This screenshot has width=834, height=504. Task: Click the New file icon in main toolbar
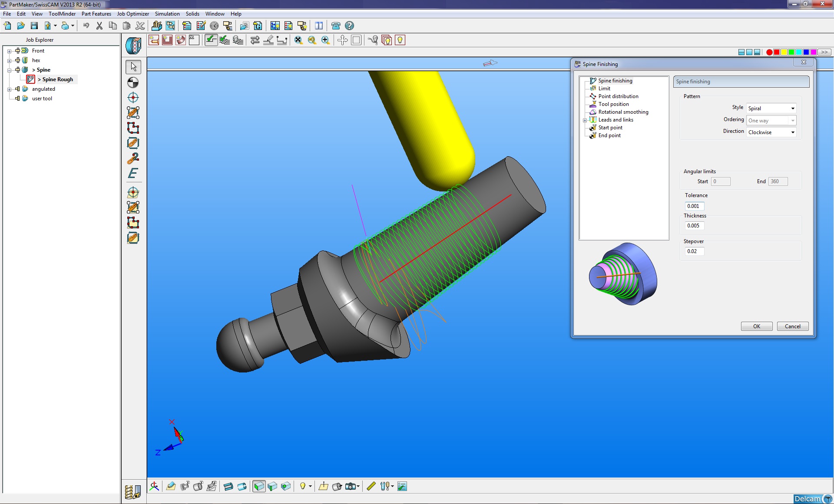(x=7, y=26)
